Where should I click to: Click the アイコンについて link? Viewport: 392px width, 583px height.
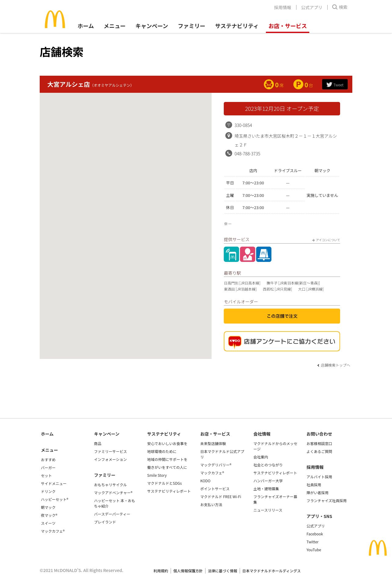(326, 240)
